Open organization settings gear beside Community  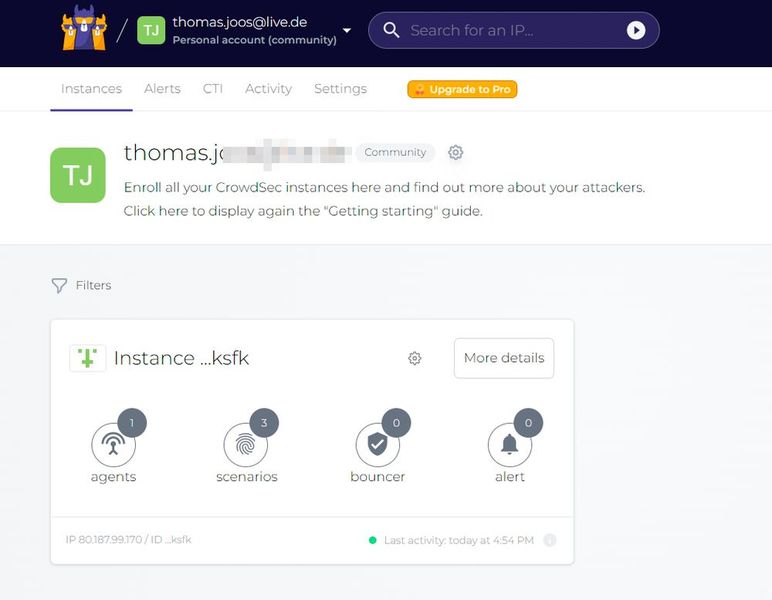pyautogui.click(x=455, y=153)
